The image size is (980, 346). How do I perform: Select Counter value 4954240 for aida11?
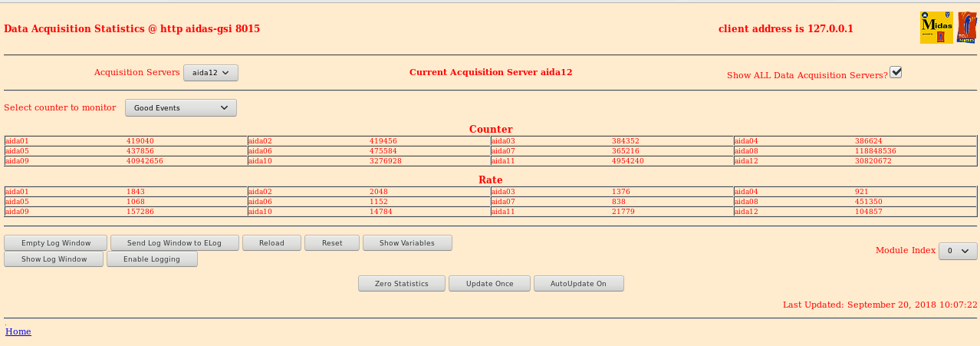[628, 161]
